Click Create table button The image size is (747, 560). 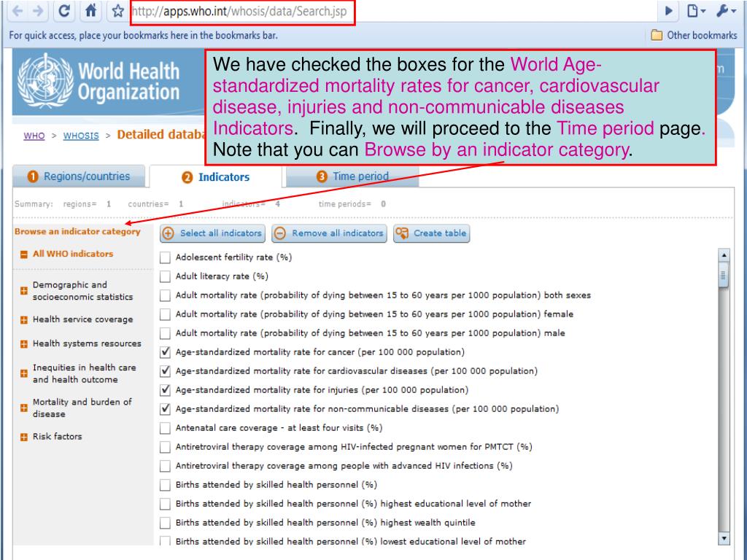pyautogui.click(x=432, y=233)
